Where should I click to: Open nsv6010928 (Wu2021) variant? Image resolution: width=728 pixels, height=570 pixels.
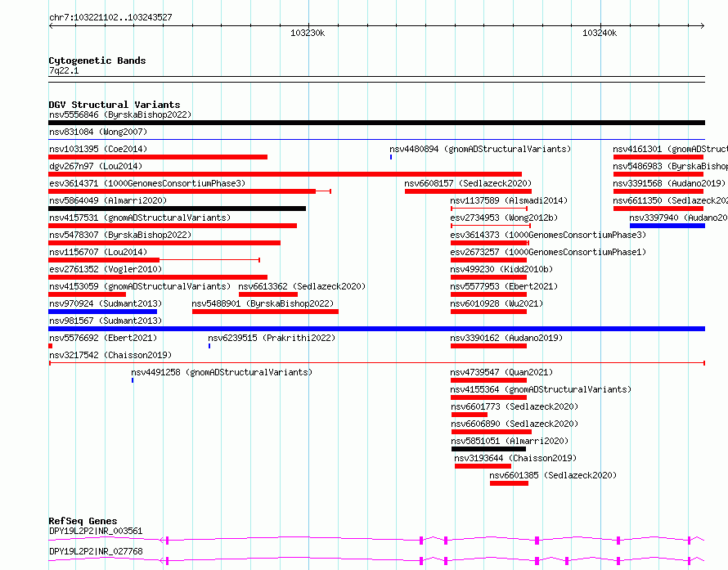(x=497, y=303)
